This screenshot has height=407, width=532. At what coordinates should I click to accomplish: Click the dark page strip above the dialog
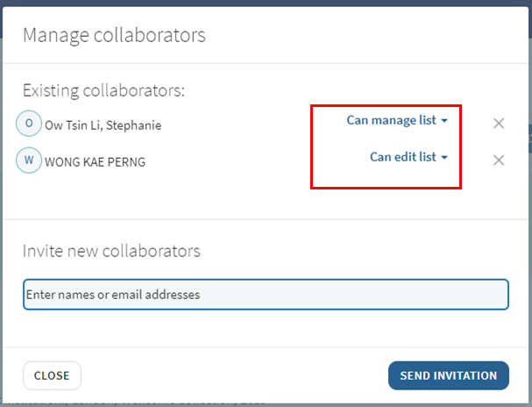tap(263, 4)
